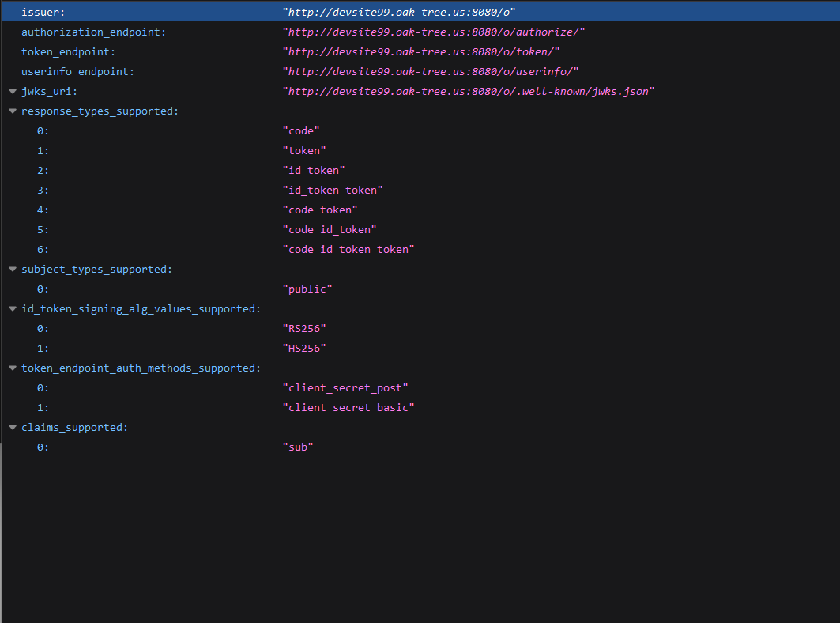
Task: Click the "sub" claims_supported value
Action: tap(298, 447)
